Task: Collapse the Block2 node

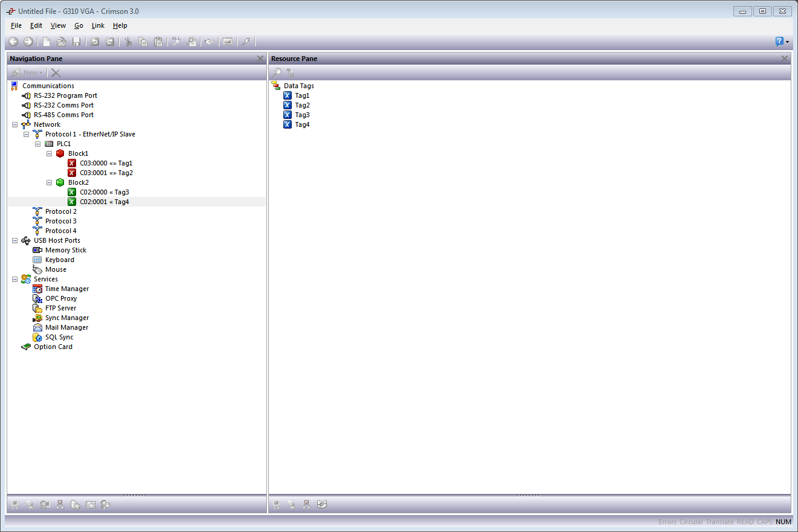Action: click(x=50, y=182)
